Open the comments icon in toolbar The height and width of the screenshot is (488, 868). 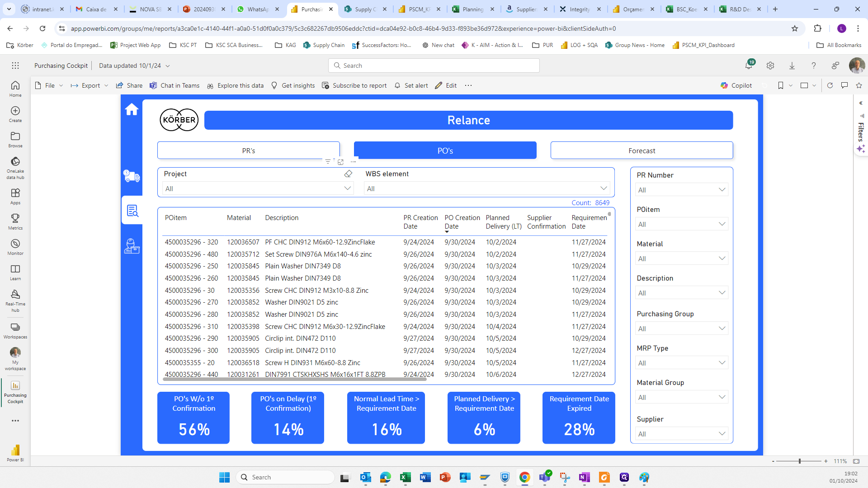point(844,85)
